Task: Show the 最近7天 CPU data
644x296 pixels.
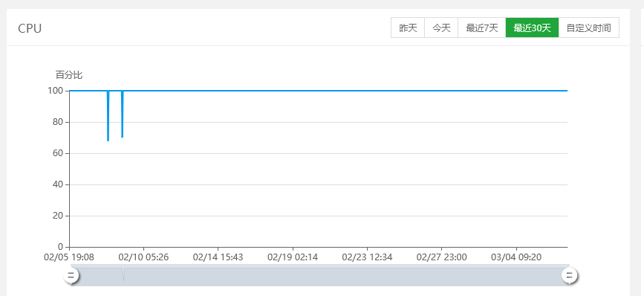Action: coord(482,28)
